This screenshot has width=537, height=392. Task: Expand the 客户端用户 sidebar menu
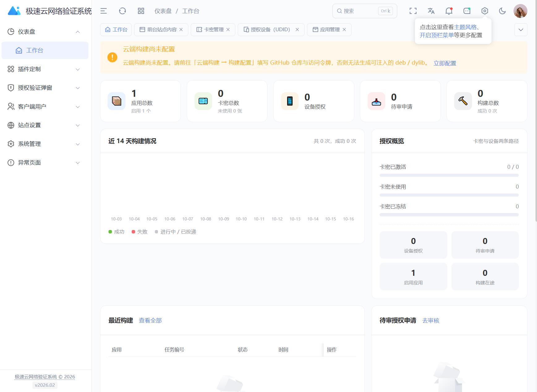tap(45, 107)
